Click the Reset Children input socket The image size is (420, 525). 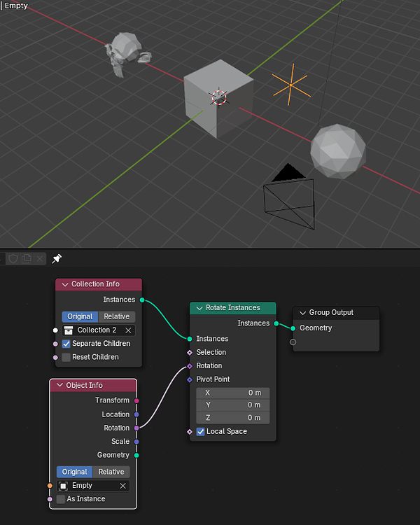pyautogui.click(x=55, y=357)
